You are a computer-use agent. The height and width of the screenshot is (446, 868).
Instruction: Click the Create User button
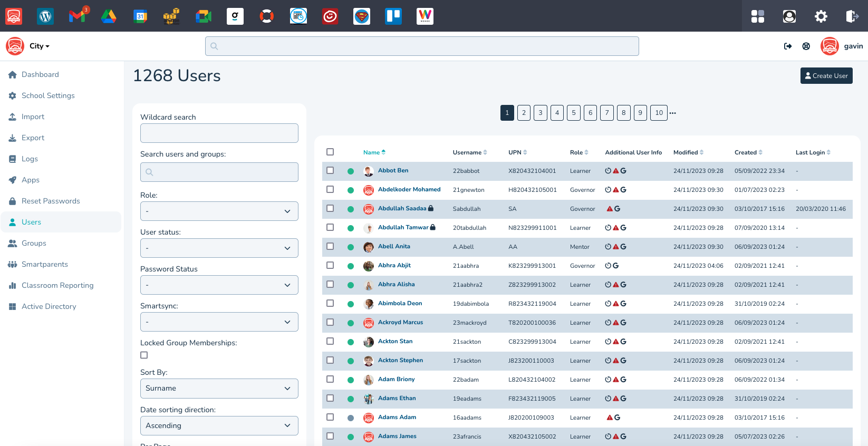tap(826, 76)
